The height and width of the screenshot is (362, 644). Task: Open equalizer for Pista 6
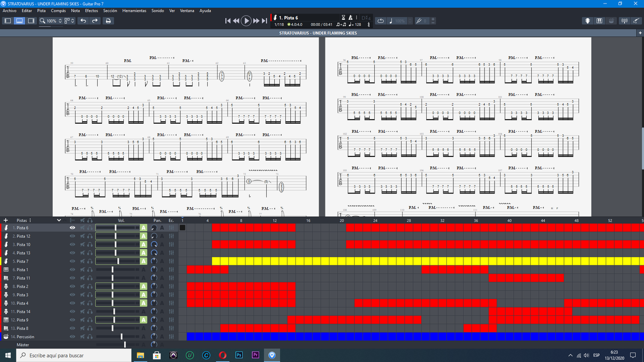pyautogui.click(x=172, y=228)
